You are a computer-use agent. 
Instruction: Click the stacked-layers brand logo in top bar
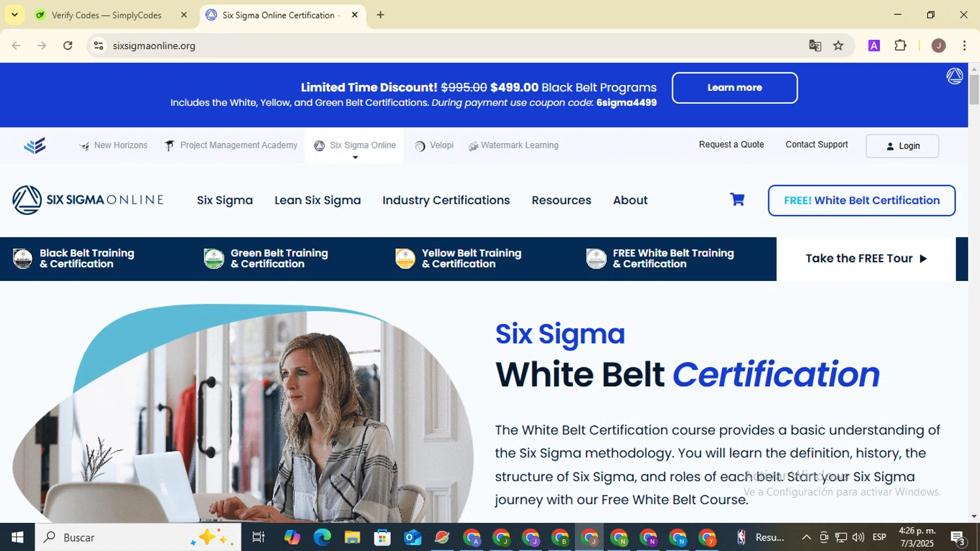35,145
